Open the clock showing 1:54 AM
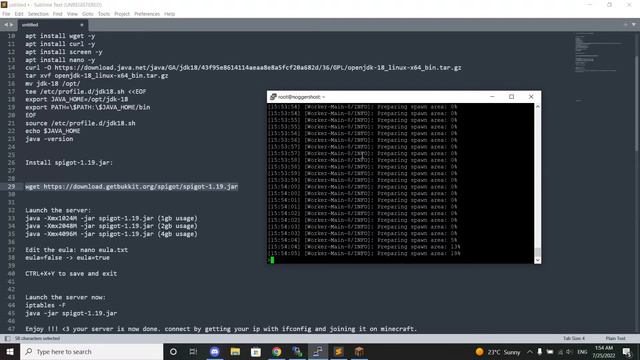 point(604,351)
